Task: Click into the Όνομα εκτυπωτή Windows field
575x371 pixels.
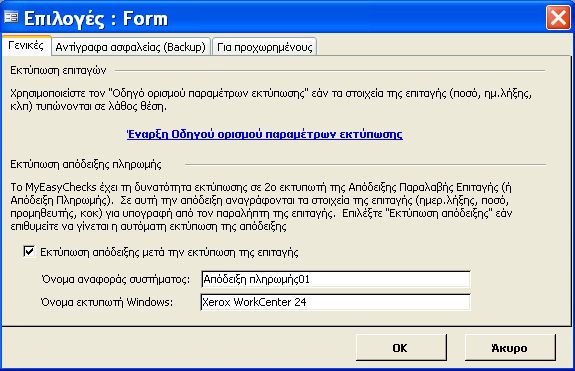Action: click(x=336, y=302)
